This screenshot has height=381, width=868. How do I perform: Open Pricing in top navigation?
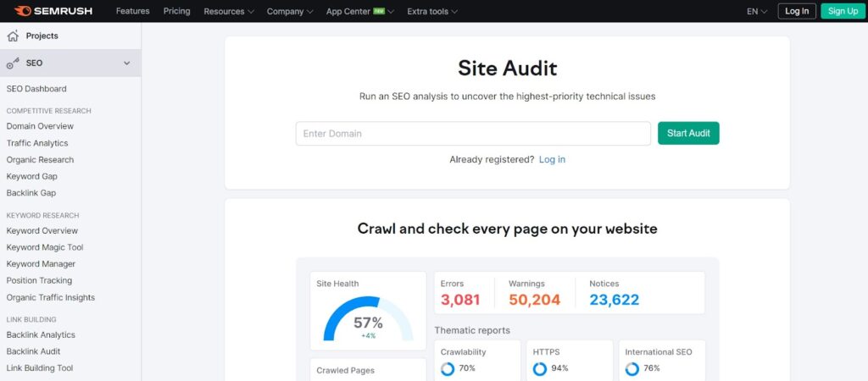tap(176, 11)
